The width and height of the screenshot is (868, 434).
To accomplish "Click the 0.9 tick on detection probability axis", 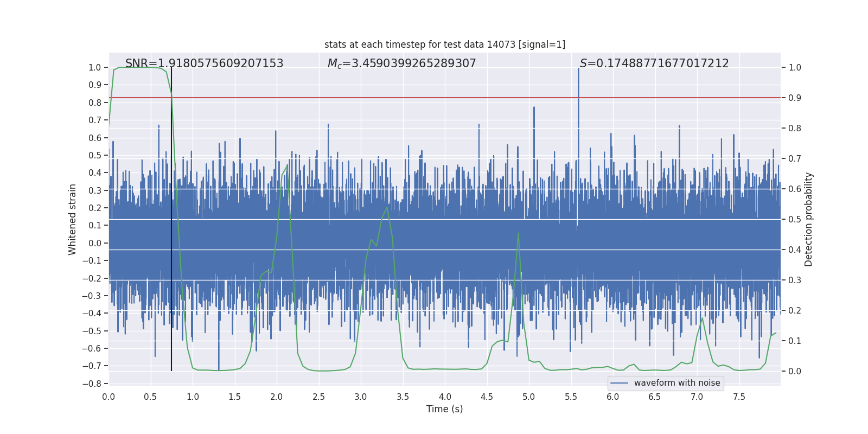I will click(x=795, y=98).
